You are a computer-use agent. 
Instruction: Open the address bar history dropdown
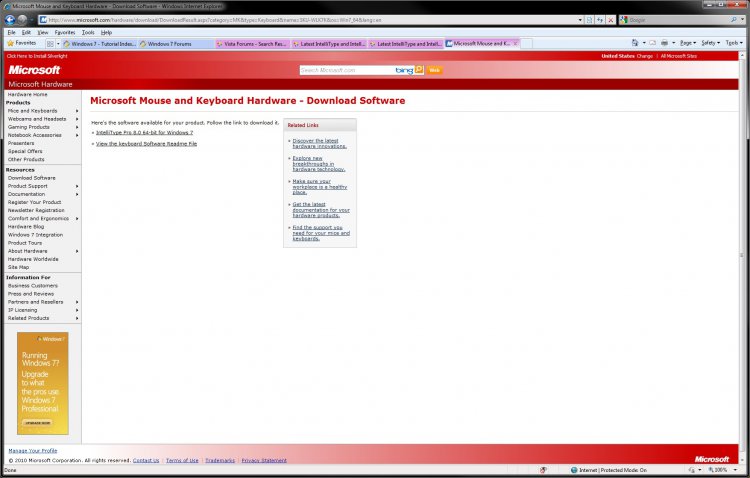coord(580,20)
